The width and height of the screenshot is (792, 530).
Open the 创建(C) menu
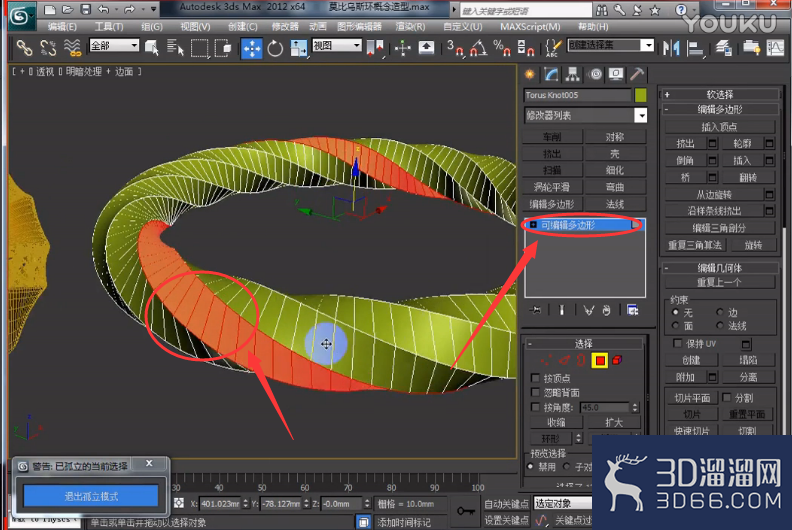(242, 27)
